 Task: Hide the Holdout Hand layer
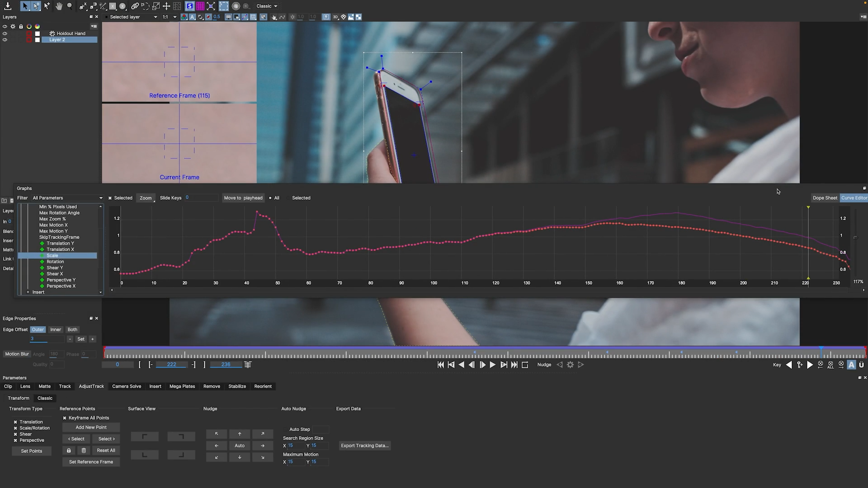(x=5, y=33)
